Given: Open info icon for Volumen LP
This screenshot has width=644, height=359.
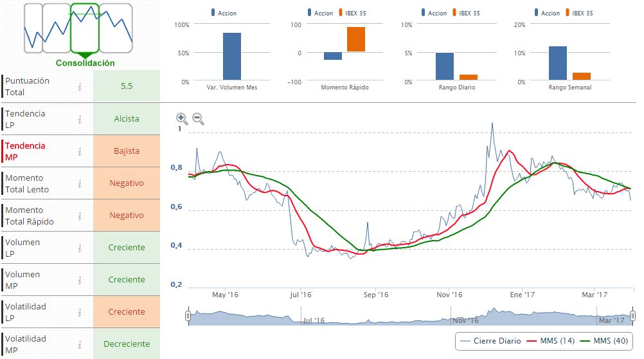Looking at the screenshot, I should [x=79, y=248].
